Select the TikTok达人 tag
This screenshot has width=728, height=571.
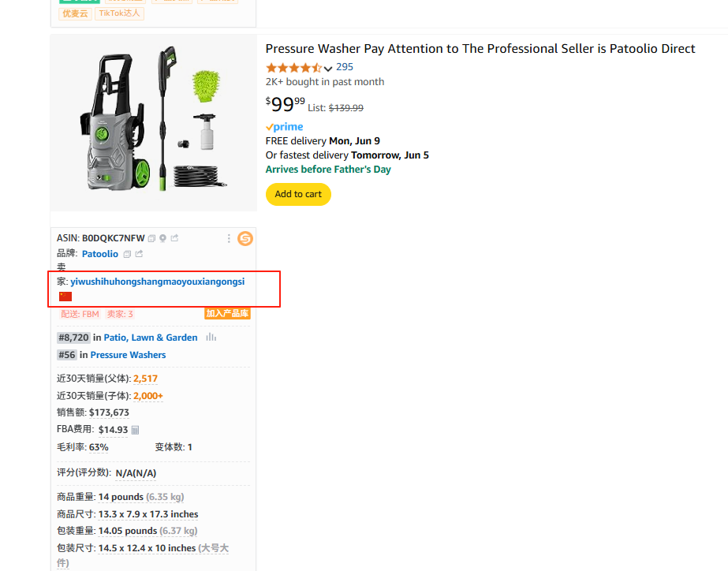pyautogui.click(x=119, y=13)
